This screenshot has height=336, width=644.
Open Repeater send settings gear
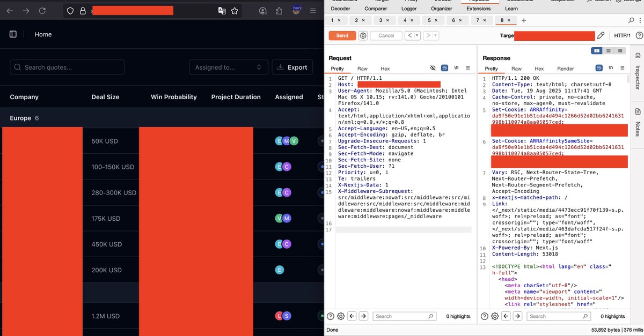click(363, 35)
